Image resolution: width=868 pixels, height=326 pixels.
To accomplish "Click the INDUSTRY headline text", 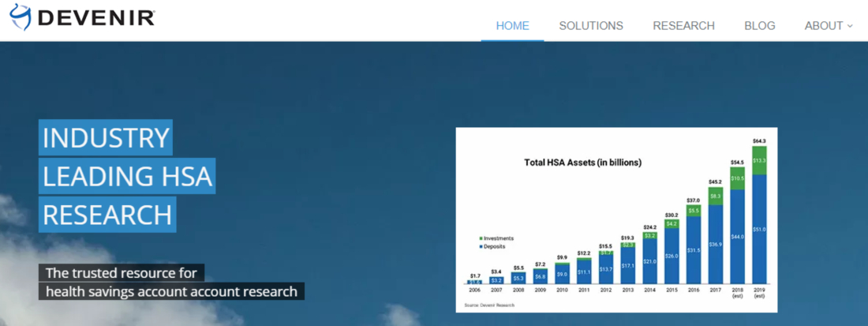I will click(106, 138).
